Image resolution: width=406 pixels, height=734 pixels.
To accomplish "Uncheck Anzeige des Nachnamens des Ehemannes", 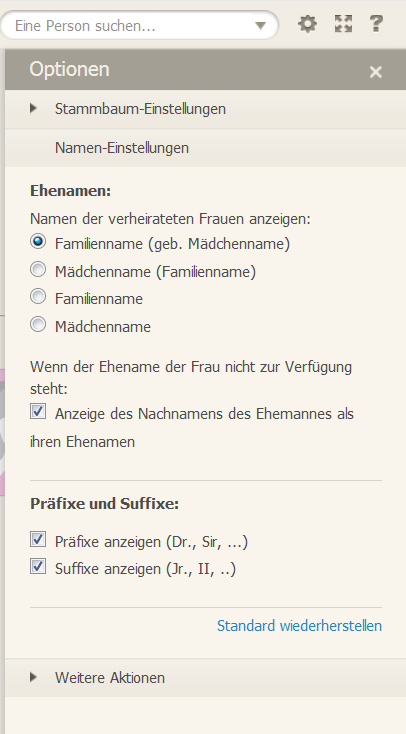I will (38, 411).
